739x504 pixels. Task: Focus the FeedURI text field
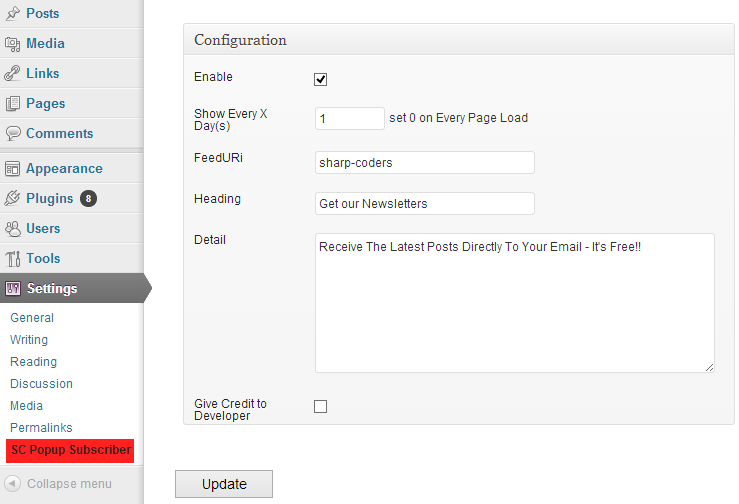pyautogui.click(x=424, y=163)
